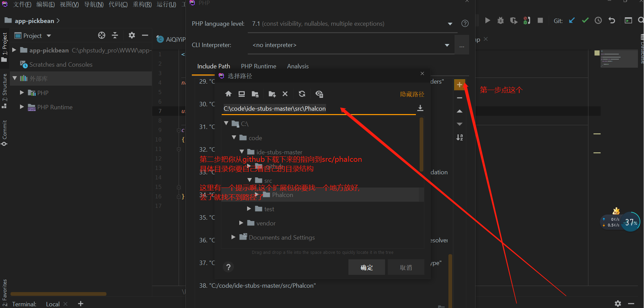Expand Documents and Settings folder

point(234,237)
